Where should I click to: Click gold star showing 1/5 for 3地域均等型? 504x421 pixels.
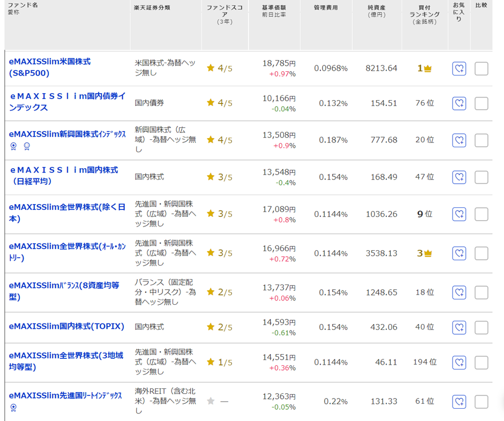211,362
